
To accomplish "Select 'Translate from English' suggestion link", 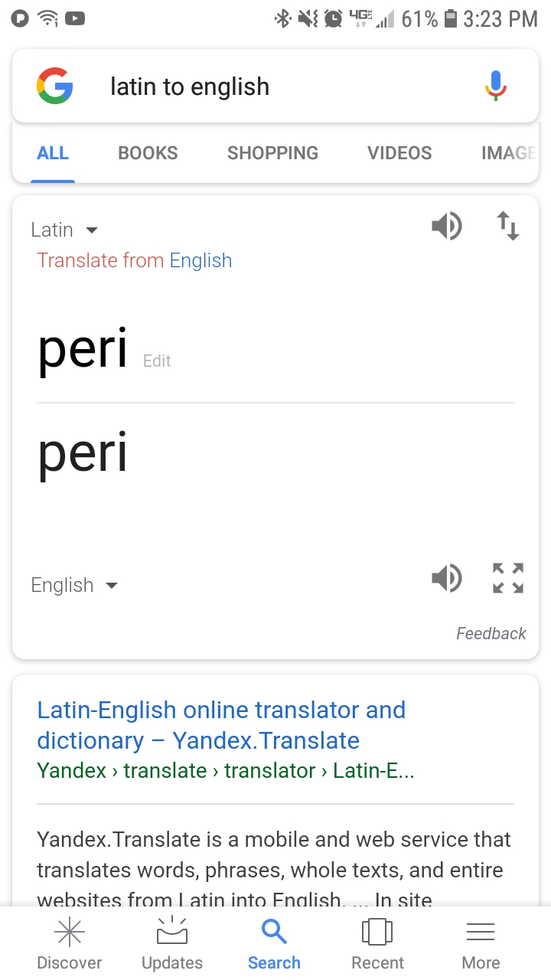I will pos(135,260).
